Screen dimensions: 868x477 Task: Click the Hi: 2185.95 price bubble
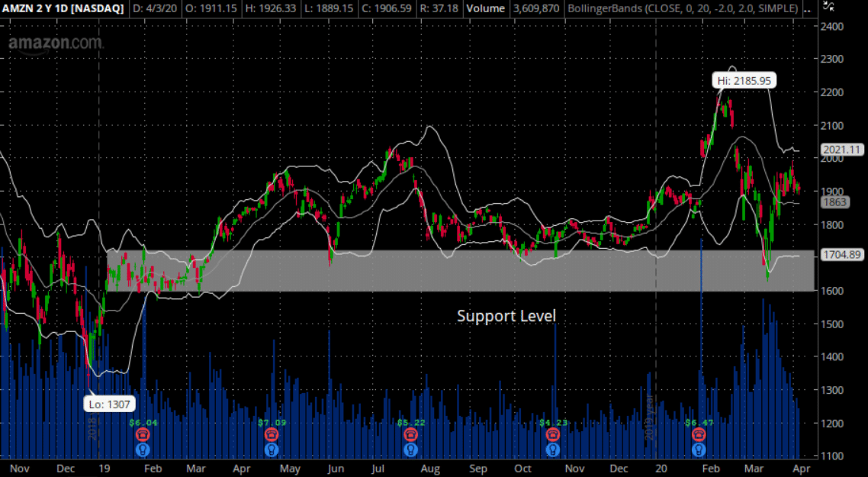click(744, 80)
